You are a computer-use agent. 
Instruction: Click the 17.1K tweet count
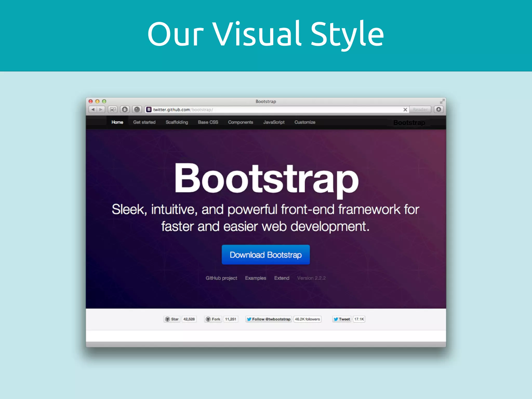(x=359, y=319)
